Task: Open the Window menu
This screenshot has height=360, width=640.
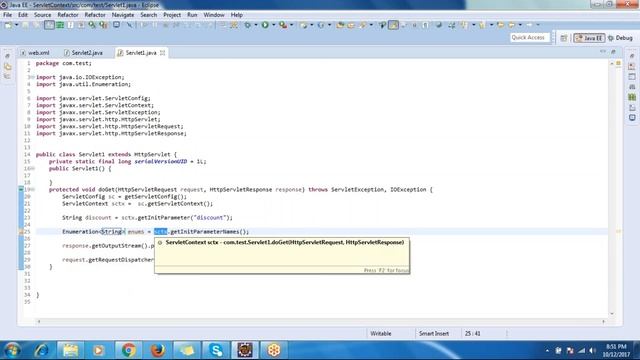Action: coord(214,15)
